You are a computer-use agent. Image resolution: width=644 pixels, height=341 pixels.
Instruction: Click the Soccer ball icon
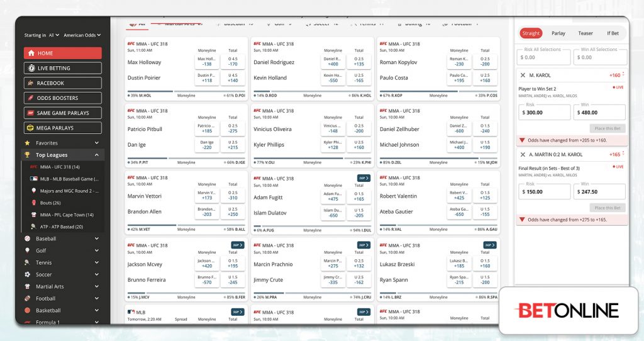(x=28, y=274)
